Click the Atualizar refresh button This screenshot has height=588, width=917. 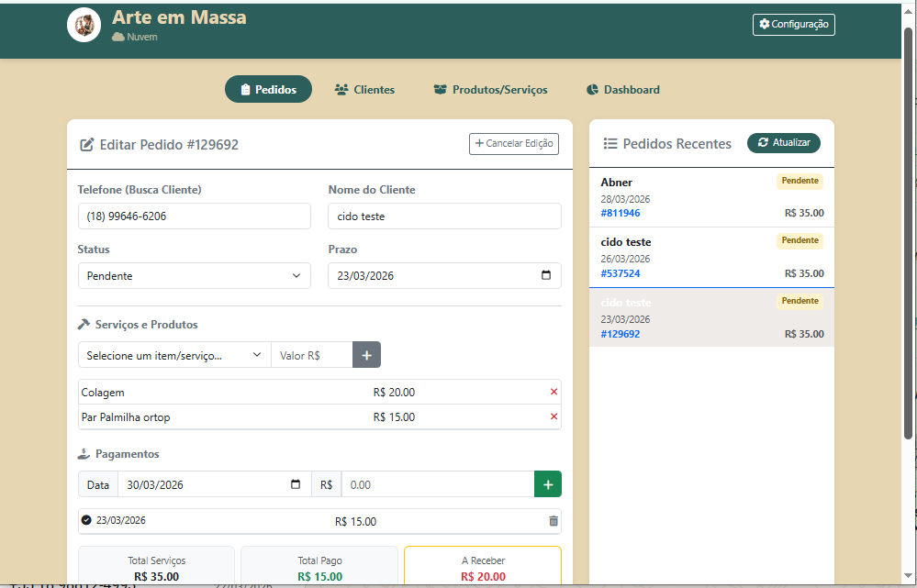pyautogui.click(x=783, y=143)
